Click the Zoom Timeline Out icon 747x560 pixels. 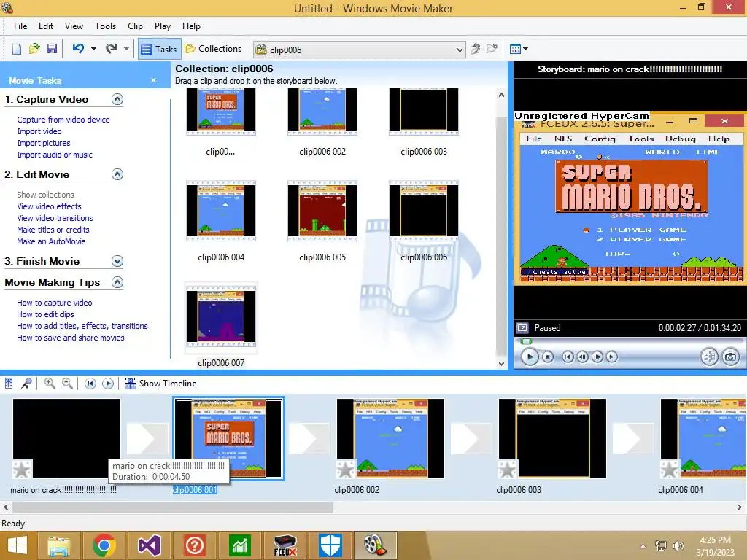click(x=67, y=384)
